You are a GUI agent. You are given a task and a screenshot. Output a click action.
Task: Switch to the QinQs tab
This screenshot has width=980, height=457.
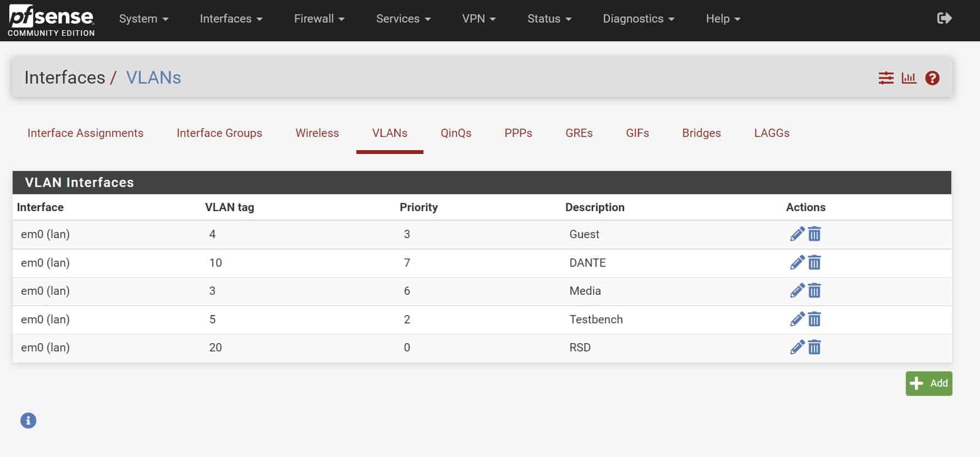(x=456, y=133)
